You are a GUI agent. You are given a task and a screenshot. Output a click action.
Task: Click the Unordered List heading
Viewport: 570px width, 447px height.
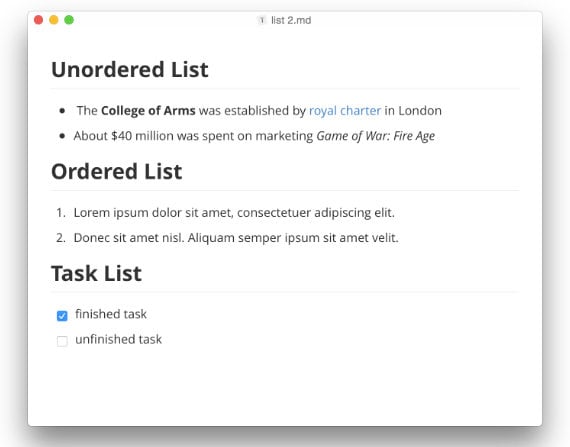(x=130, y=69)
